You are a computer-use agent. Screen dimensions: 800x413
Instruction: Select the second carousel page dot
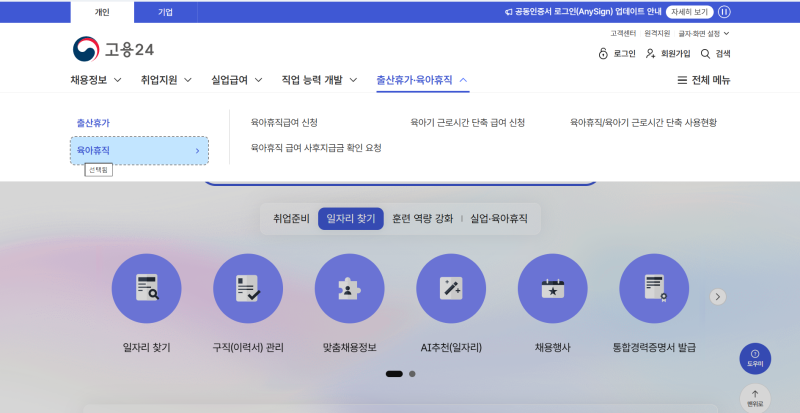(x=412, y=374)
